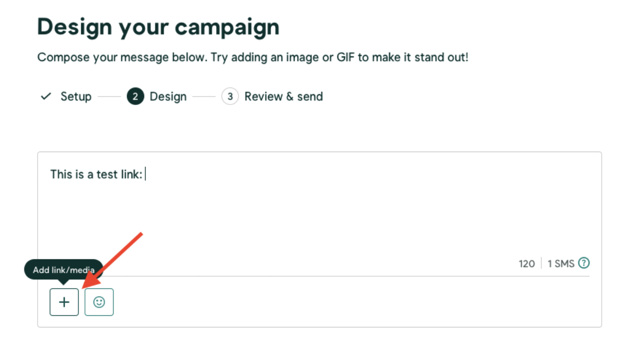Image resolution: width=644 pixels, height=340 pixels.
Task: Click inside the message text area
Action: pyautogui.click(x=319, y=211)
